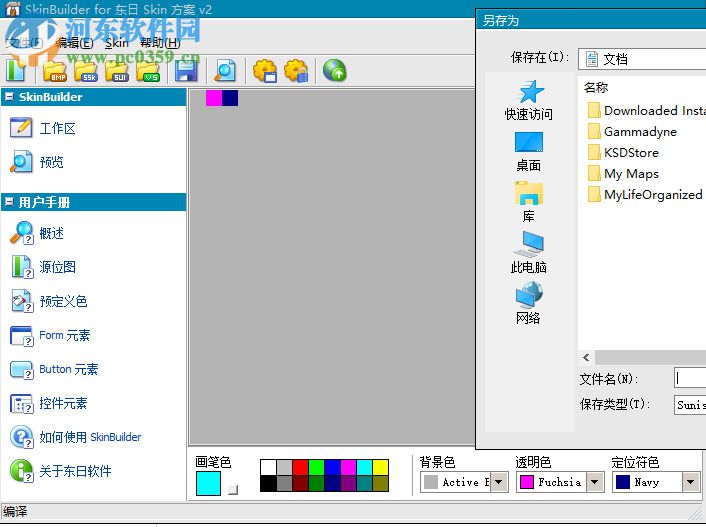Open an SSK file via toolbar folder
The image size is (706, 527).
point(86,70)
